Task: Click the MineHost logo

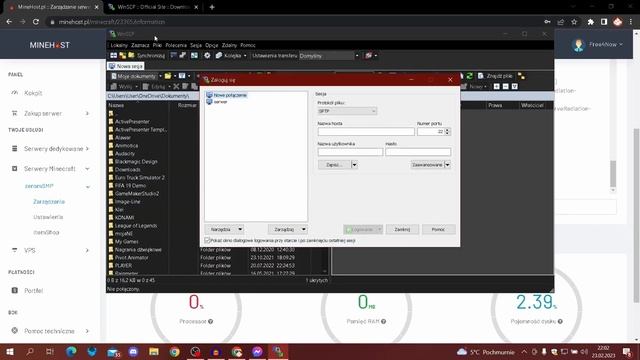Action: pyautogui.click(x=49, y=45)
